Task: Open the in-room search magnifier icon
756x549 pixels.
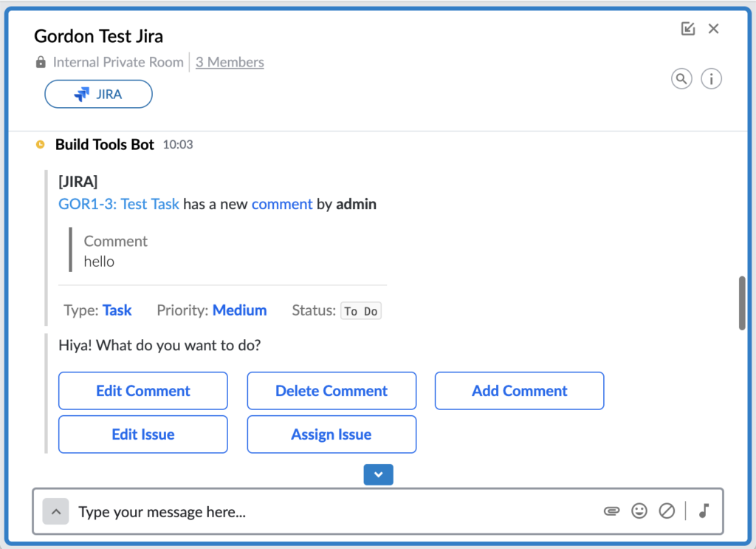Action: (x=681, y=78)
